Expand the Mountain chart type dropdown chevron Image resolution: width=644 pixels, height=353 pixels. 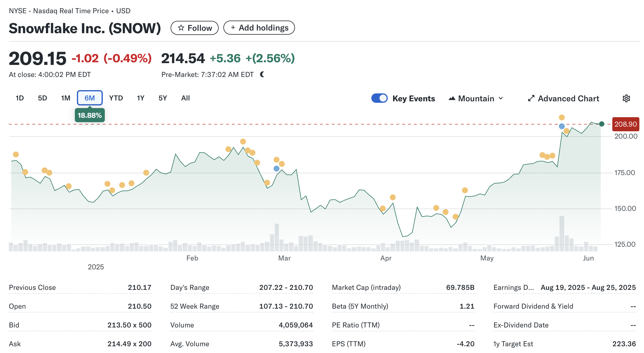pyautogui.click(x=501, y=98)
